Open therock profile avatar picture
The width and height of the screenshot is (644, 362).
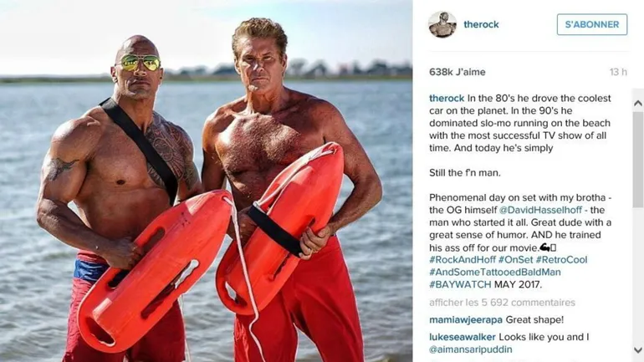pyautogui.click(x=442, y=24)
